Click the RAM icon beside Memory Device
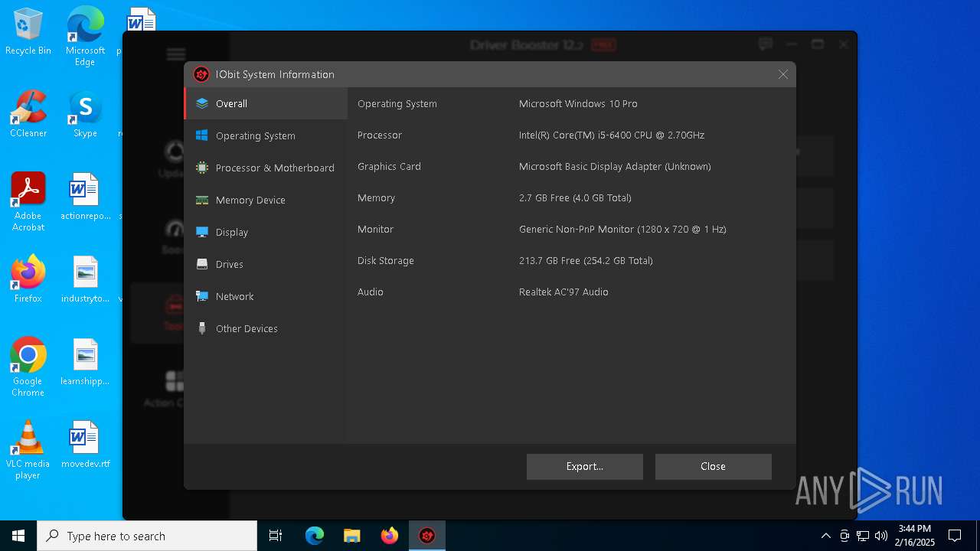Image resolution: width=980 pixels, height=551 pixels. tap(202, 200)
